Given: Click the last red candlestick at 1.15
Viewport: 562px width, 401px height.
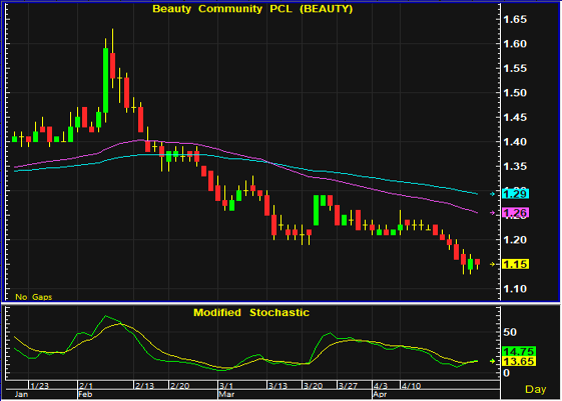Looking at the screenshot, I should 477,263.
